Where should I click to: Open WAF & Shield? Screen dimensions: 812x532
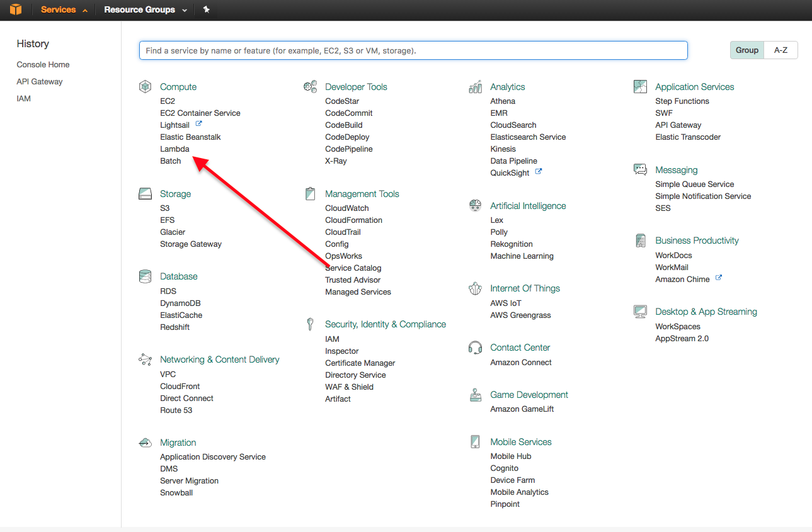point(349,387)
